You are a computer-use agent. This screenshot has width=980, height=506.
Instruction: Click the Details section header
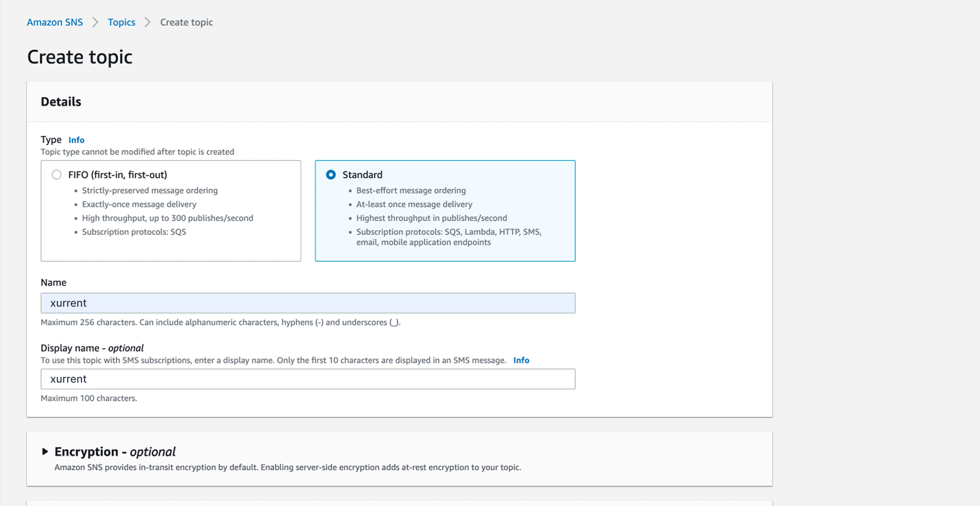[x=61, y=102]
